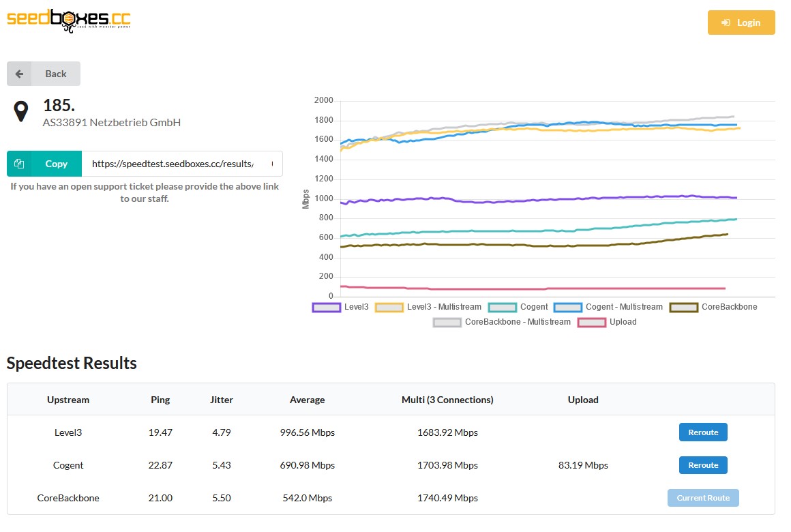Toggle the Level3 - Multistream legend item
The image size is (791, 532).
click(x=428, y=307)
